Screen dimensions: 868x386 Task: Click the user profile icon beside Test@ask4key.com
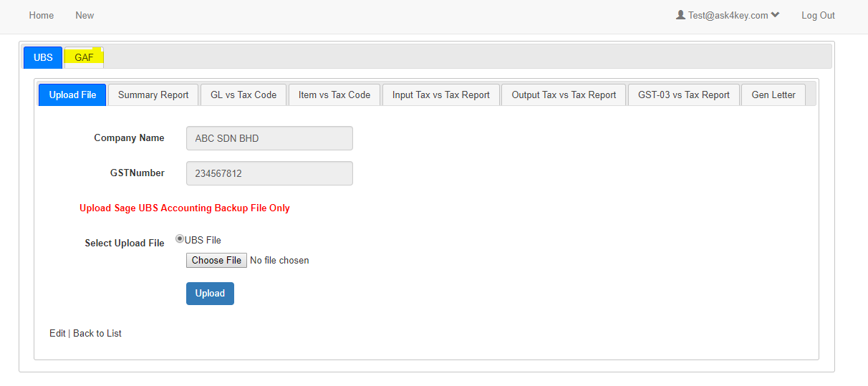(x=680, y=15)
